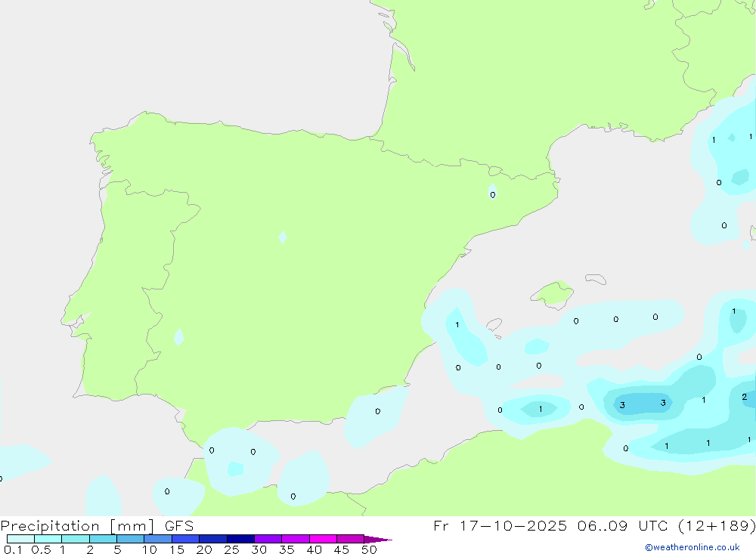The width and height of the screenshot is (756, 554).
Task: Click the legend swatch between 0.5 and 1
Action: click(x=48, y=539)
